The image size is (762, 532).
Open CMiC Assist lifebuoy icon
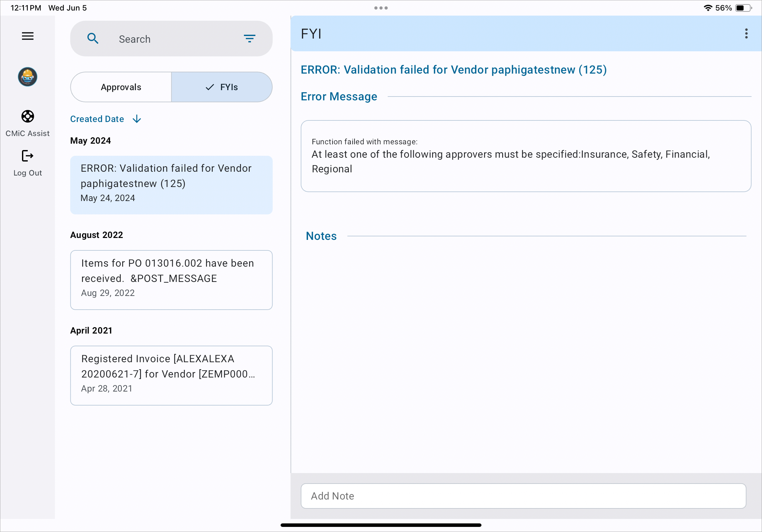(x=27, y=116)
